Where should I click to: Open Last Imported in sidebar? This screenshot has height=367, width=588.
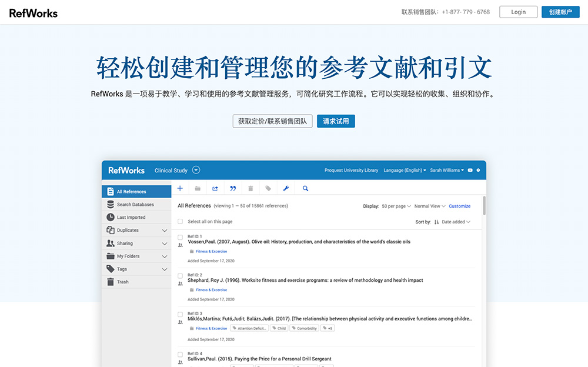pyautogui.click(x=136, y=217)
